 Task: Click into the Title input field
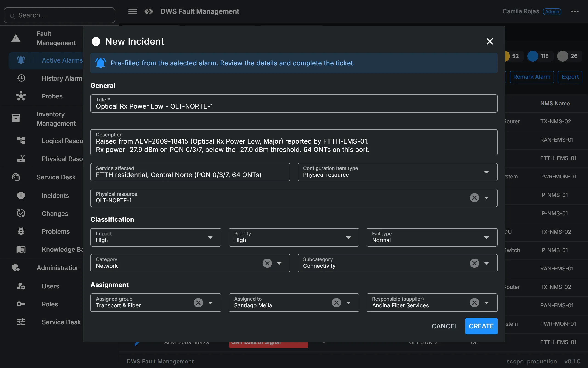294,103
